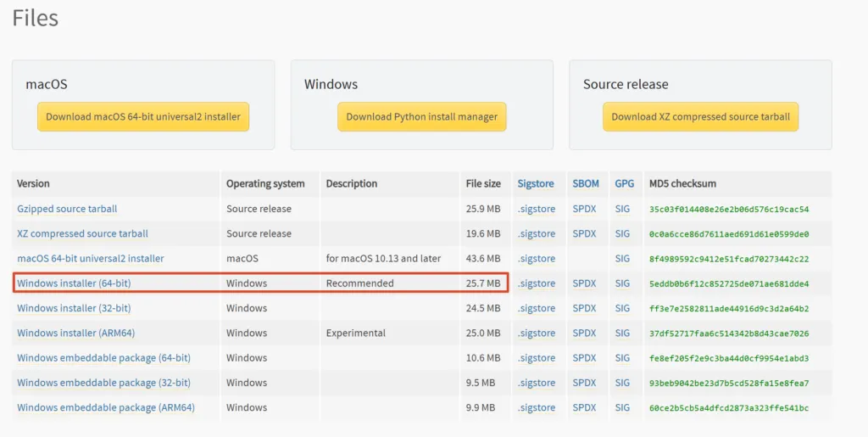Viewport: 868px width, 437px height.
Task: Open .sigstore for Windows embeddable package (ARM64)
Action: point(537,407)
